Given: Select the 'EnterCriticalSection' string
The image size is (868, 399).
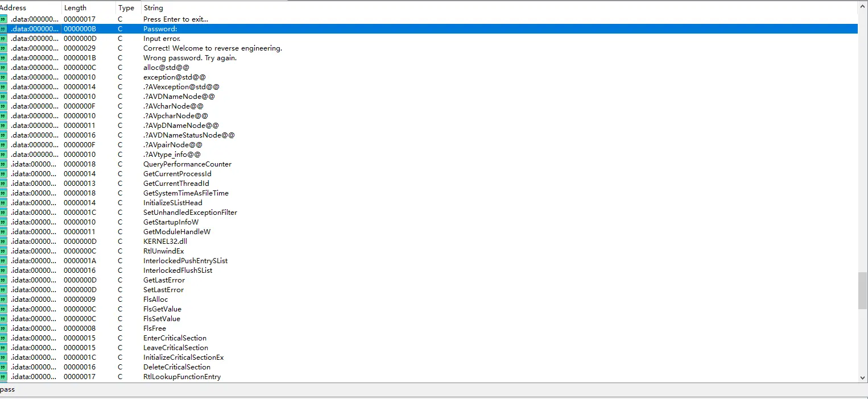Looking at the screenshot, I should (175, 338).
